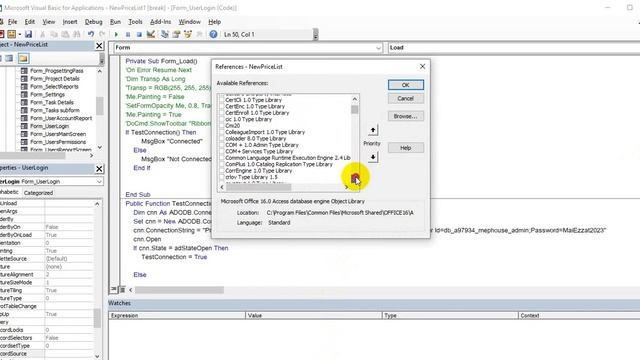Open the Window menu
640x360 pixels.
(189, 22)
